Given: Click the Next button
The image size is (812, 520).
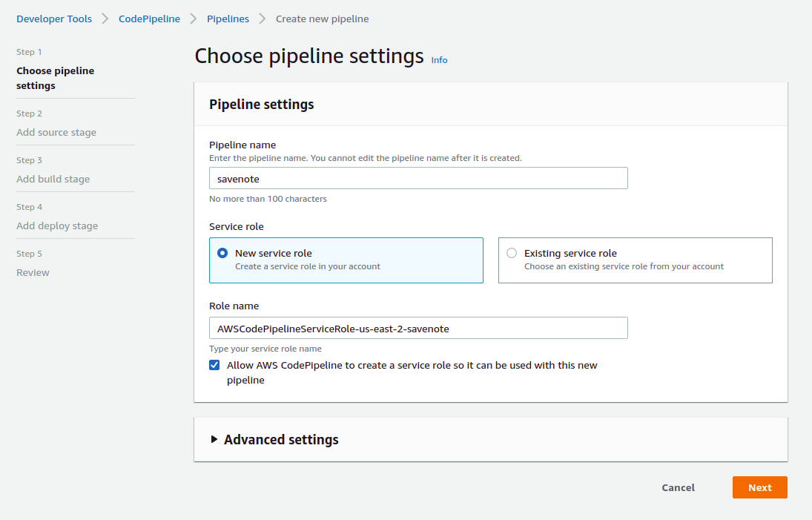Looking at the screenshot, I should [x=759, y=487].
